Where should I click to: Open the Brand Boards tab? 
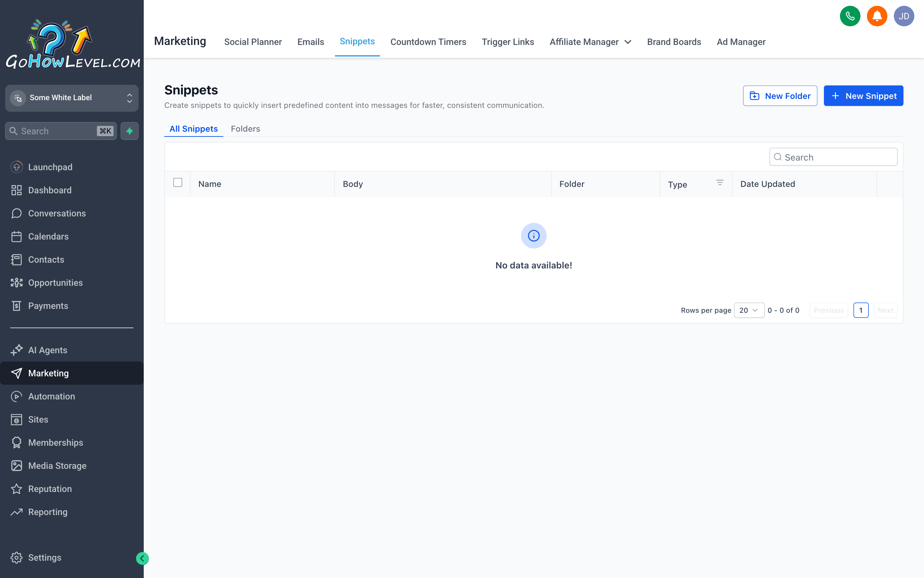(x=674, y=42)
